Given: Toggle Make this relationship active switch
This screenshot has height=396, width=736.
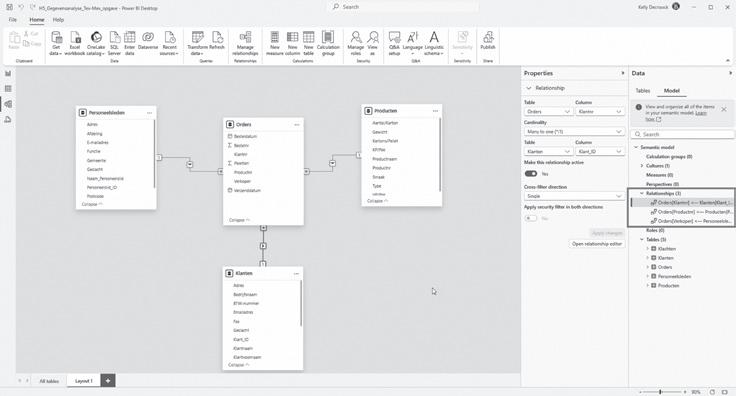Looking at the screenshot, I should click(531, 174).
